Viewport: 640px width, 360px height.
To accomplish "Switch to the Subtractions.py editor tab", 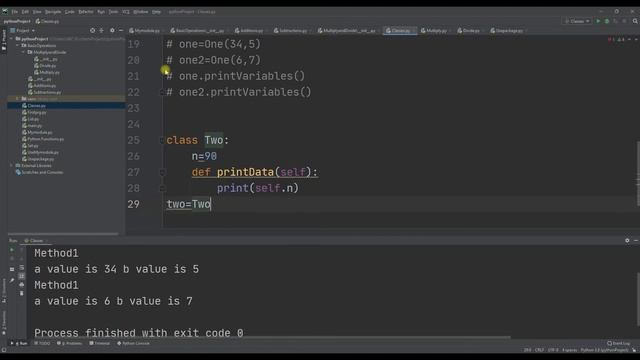I will coord(291,31).
